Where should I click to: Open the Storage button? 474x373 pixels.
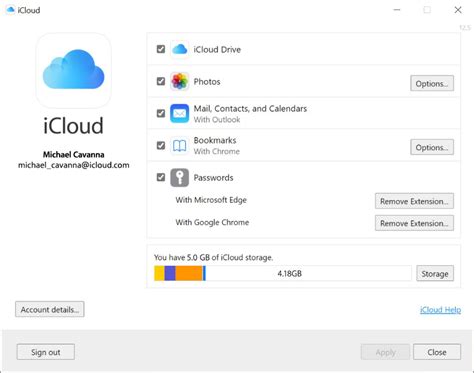[435, 274]
